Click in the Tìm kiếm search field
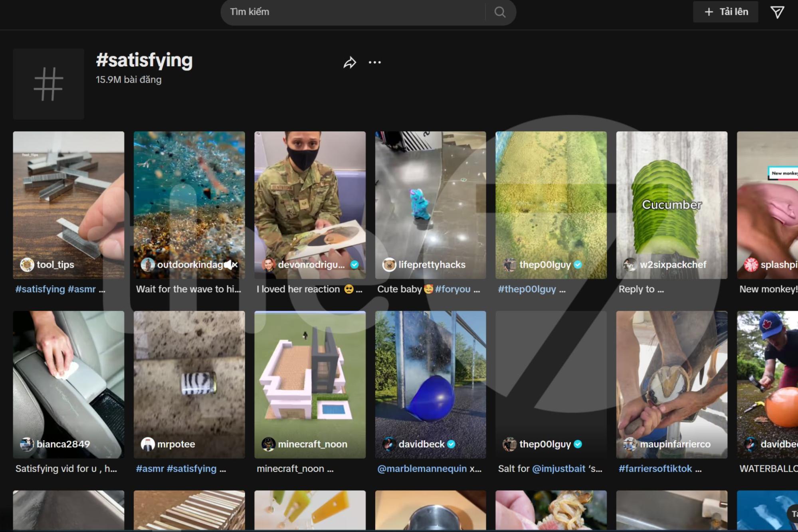The width and height of the screenshot is (798, 532). pos(351,12)
